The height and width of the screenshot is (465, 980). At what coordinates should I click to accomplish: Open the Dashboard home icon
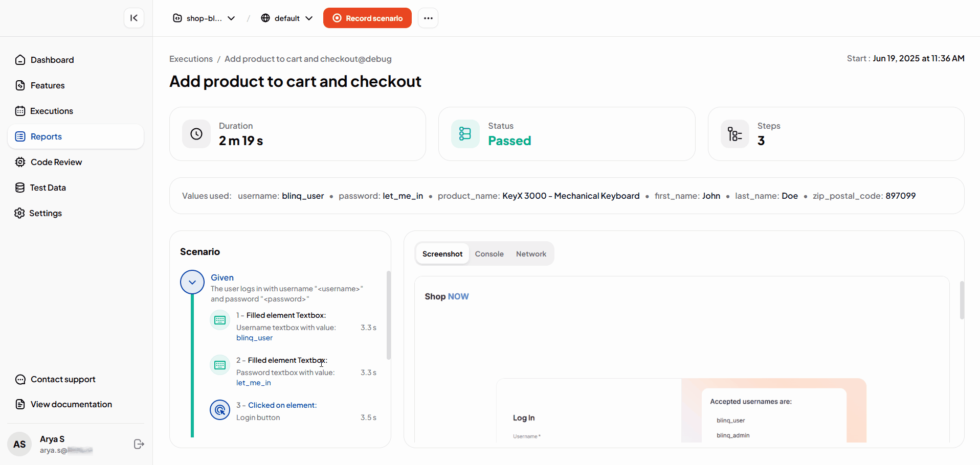click(x=20, y=60)
